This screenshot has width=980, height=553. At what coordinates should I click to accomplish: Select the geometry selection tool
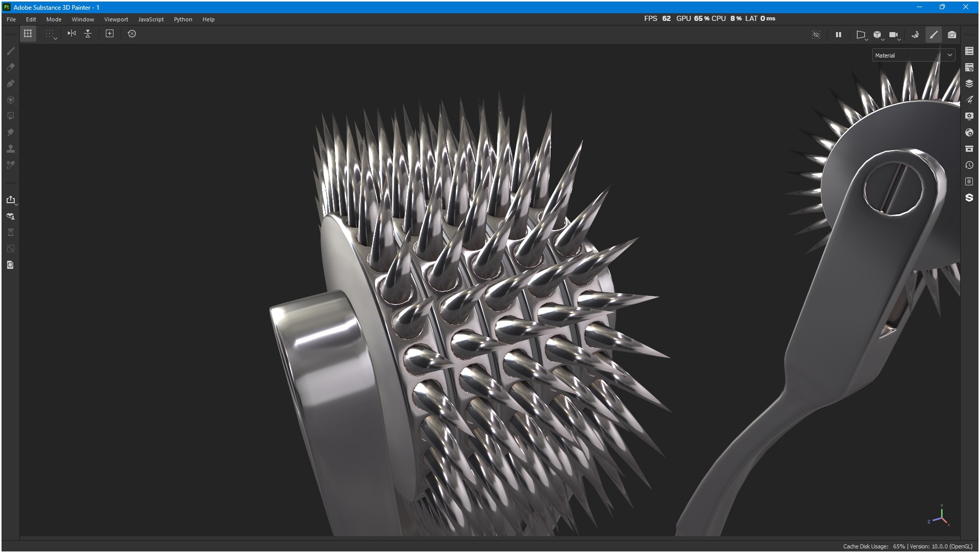(11, 116)
